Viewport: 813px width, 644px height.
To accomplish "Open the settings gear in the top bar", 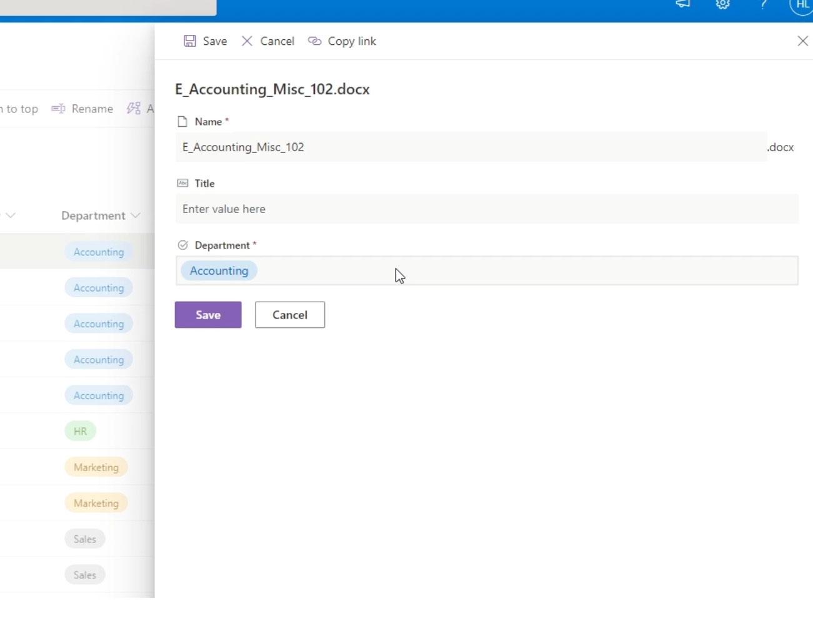I will coord(722,4).
